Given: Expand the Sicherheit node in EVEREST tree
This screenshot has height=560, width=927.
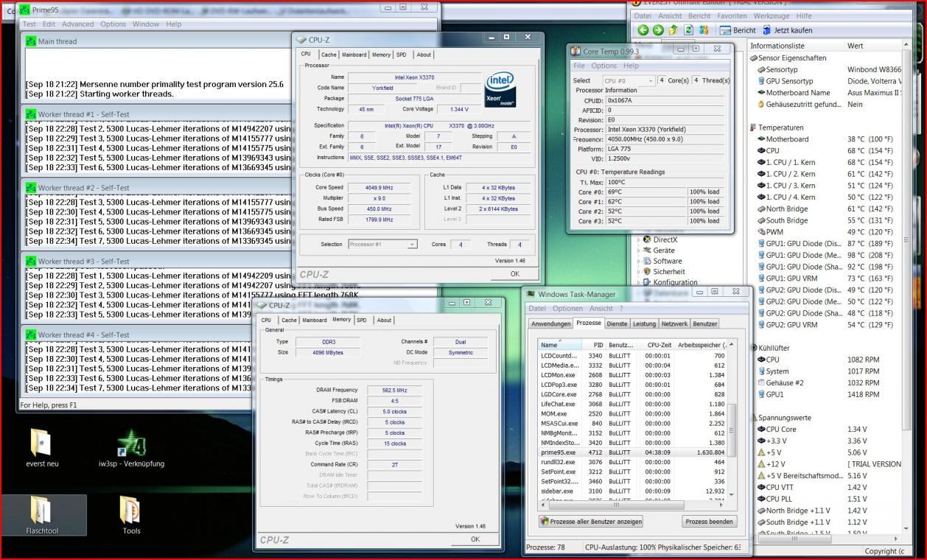Looking at the screenshot, I should [x=638, y=271].
